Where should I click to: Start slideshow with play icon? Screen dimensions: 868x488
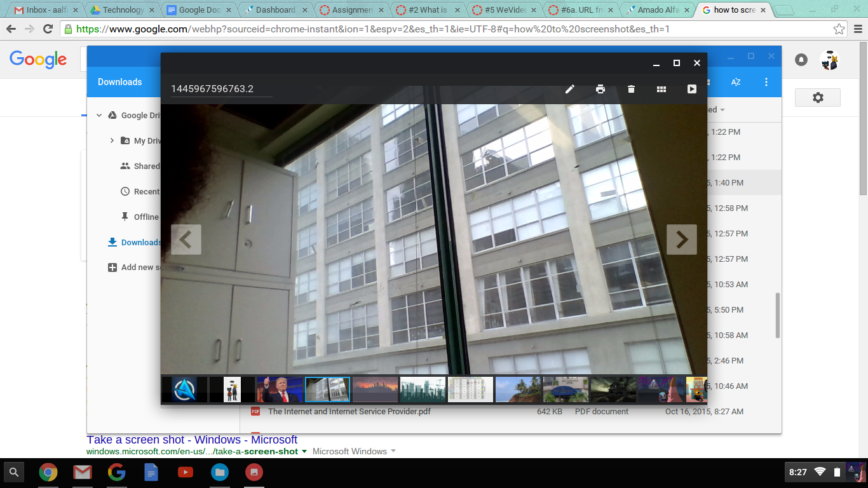coord(692,89)
